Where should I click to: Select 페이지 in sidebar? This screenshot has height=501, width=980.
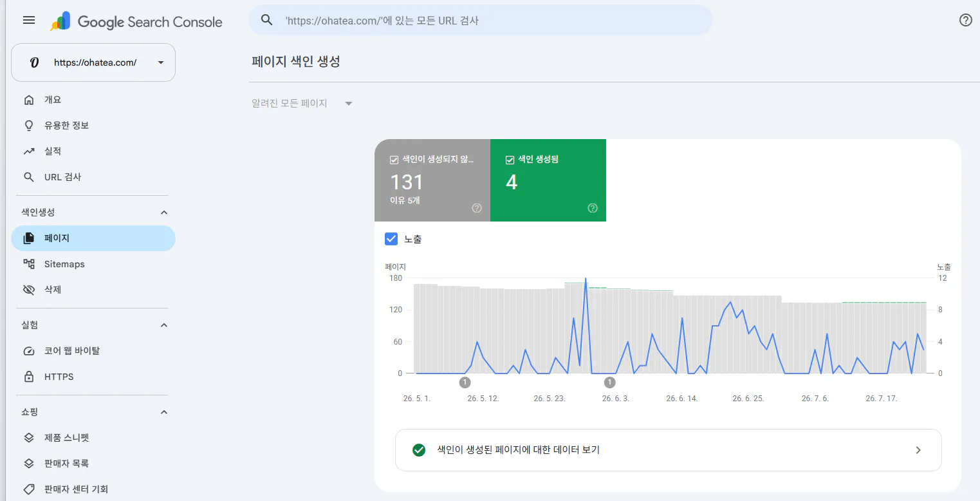[x=93, y=238]
